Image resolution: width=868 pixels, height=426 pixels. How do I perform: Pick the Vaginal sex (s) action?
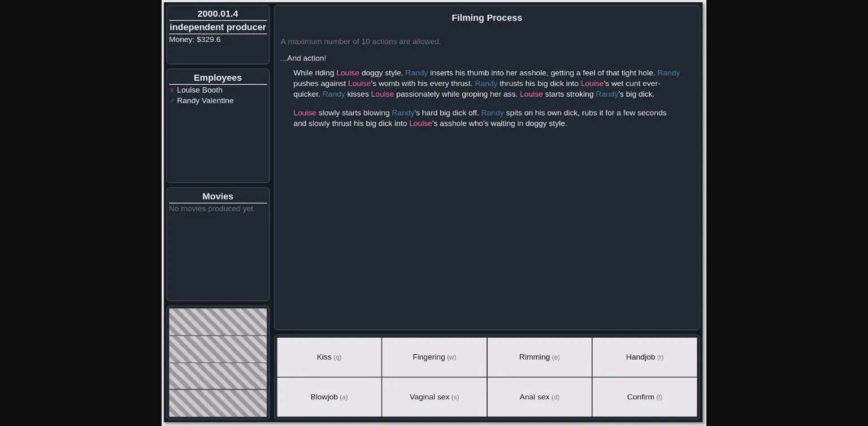click(x=434, y=397)
